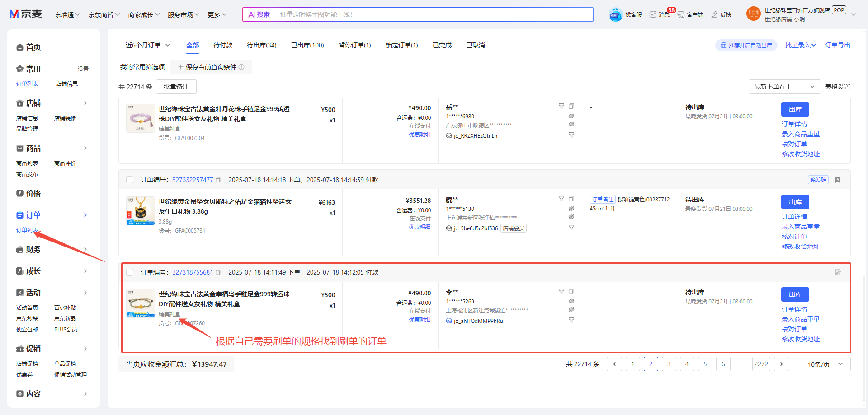Go to page 3 in pagination
The width and height of the screenshot is (868, 415).
point(669,364)
